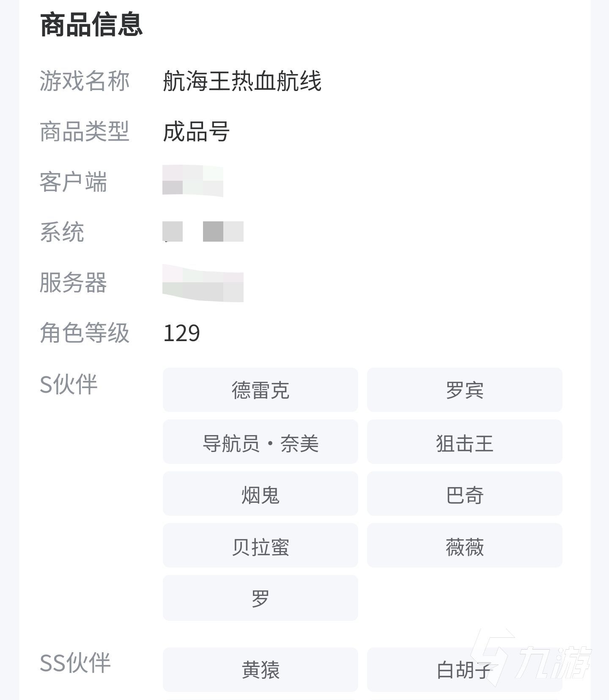Tap the 白胡子 SS partner tag

tap(464, 670)
